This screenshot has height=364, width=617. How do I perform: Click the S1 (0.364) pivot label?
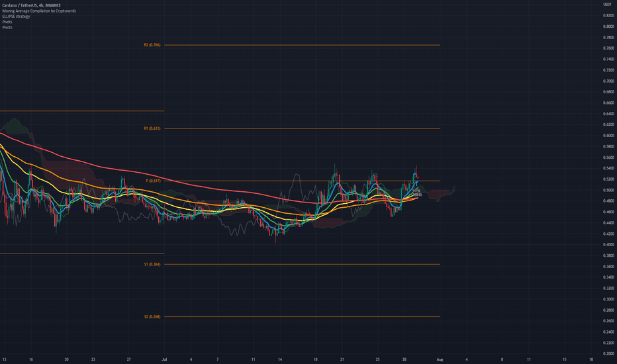coord(152,265)
